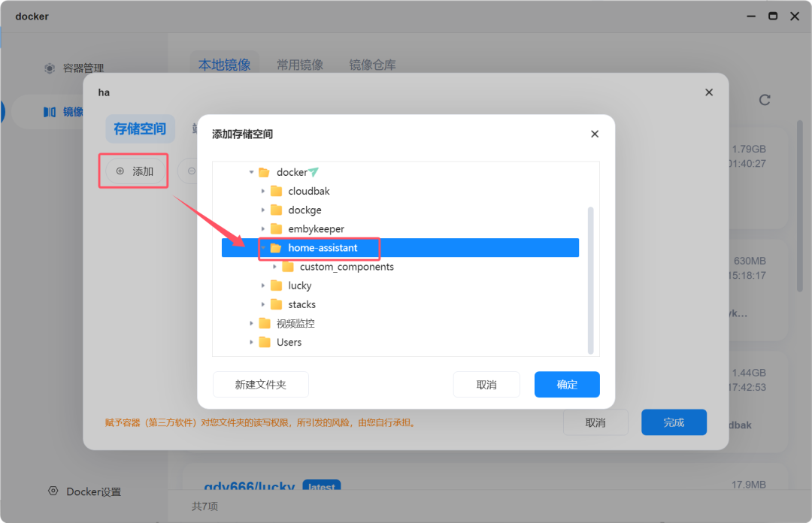Maximize the docker window
Viewport: 812px width, 523px height.
[x=773, y=16]
